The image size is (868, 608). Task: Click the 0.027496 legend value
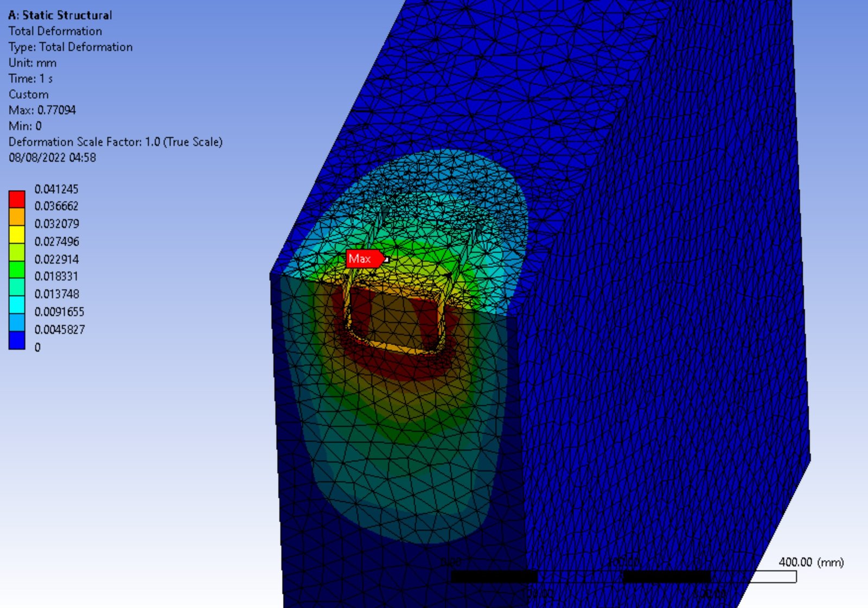[x=56, y=242]
